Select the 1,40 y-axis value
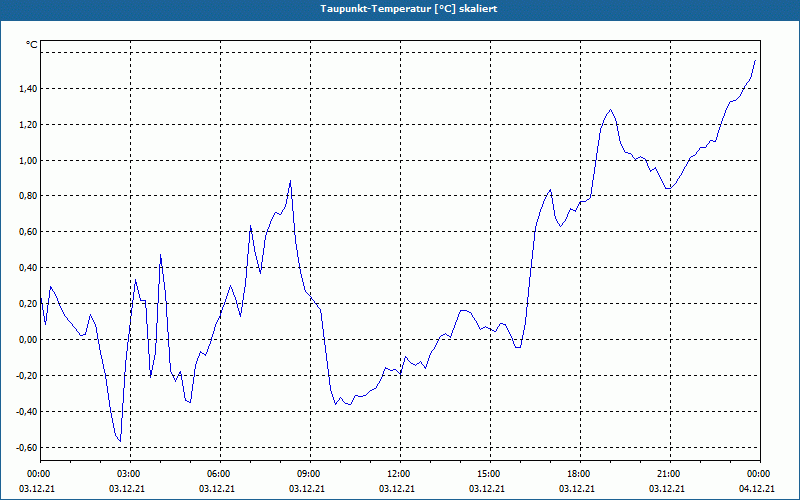The height and width of the screenshot is (500, 800). tap(28, 89)
